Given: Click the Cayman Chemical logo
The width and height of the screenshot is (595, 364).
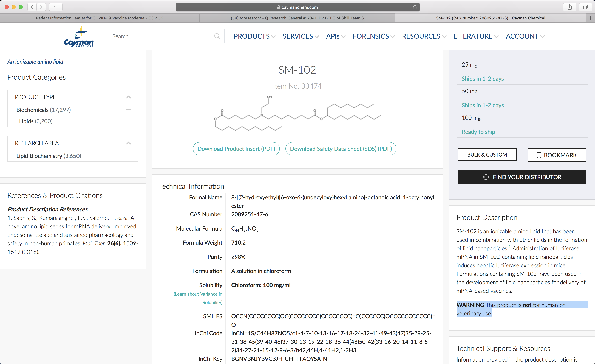Looking at the screenshot, I should tap(79, 36).
